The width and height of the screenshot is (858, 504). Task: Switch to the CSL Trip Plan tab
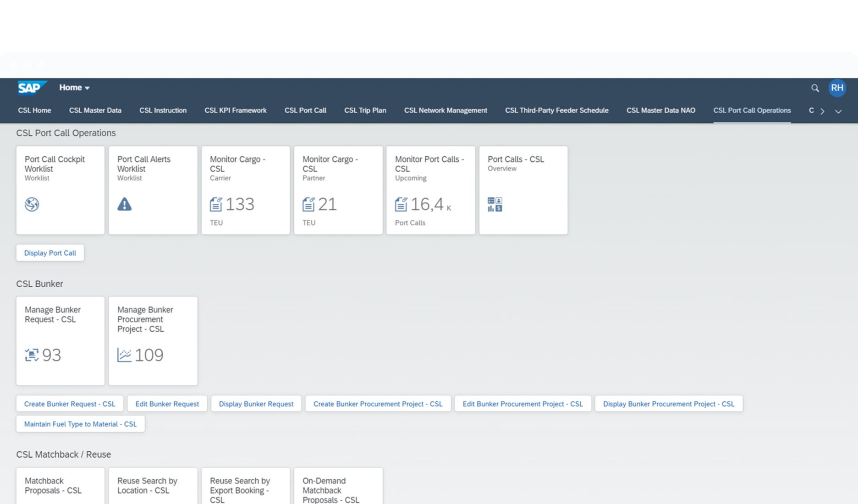(x=365, y=110)
